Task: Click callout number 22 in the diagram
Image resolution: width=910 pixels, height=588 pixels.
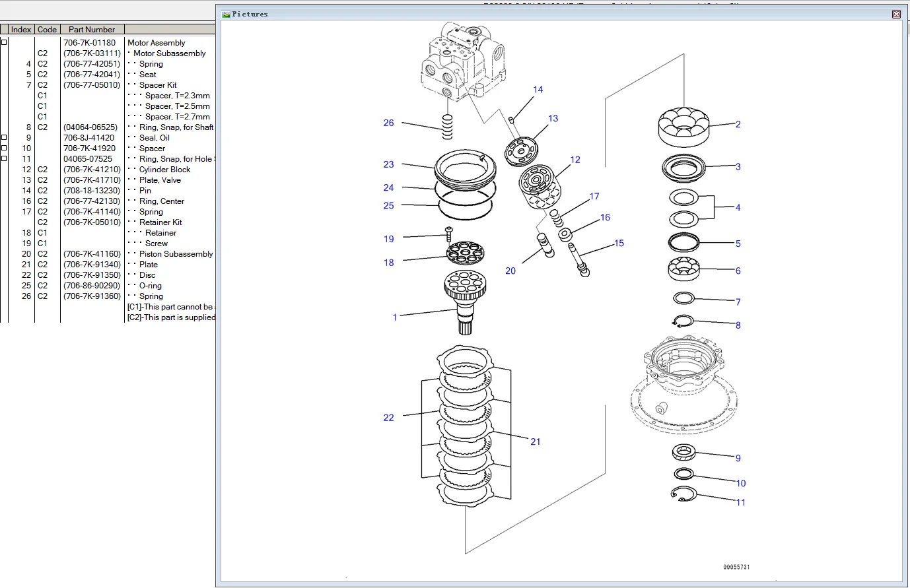Action: tap(388, 418)
